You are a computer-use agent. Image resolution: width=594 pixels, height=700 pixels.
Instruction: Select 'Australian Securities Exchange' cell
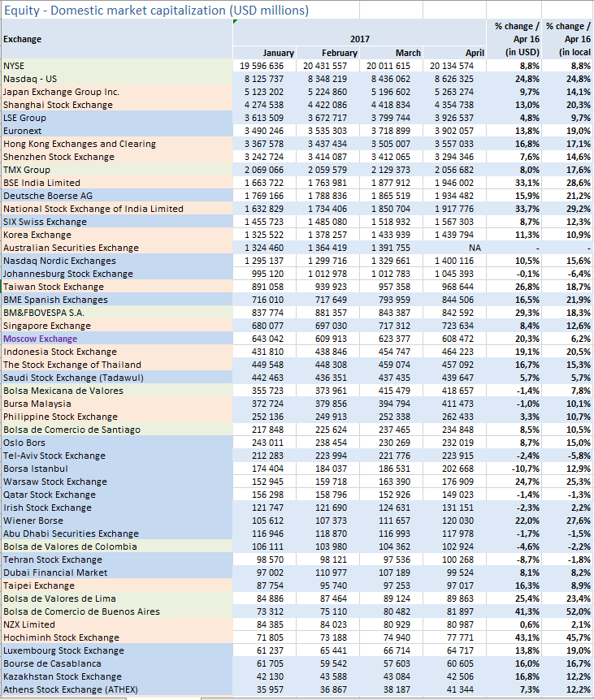(x=117, y=248)
